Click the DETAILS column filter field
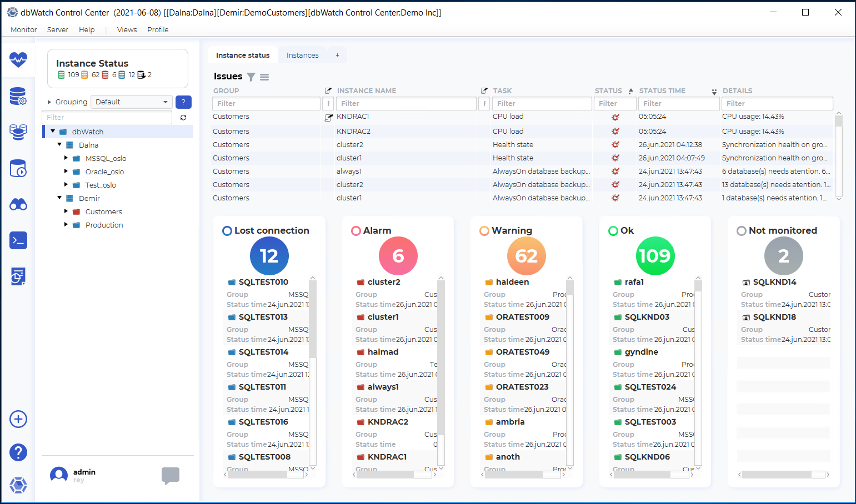 pos(777,104)
